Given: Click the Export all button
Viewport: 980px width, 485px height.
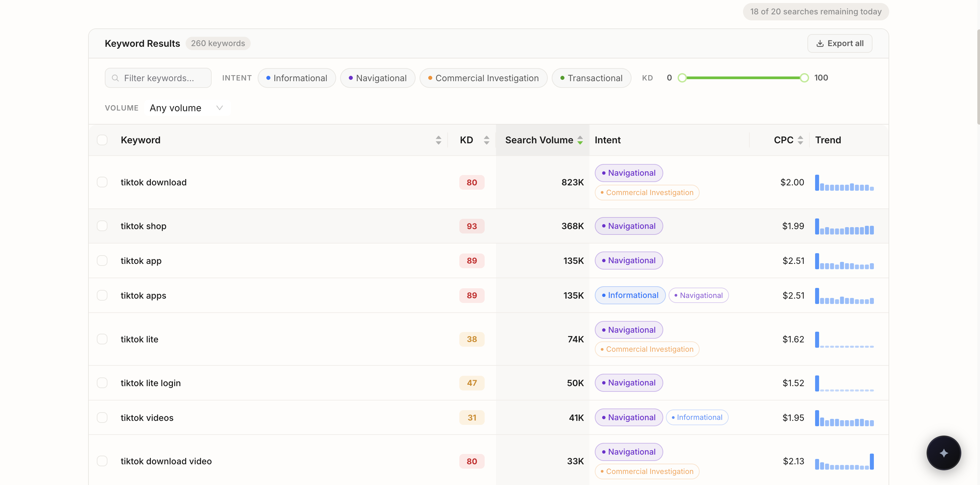Looking at the screenshot, I should (x=839, y=43).
